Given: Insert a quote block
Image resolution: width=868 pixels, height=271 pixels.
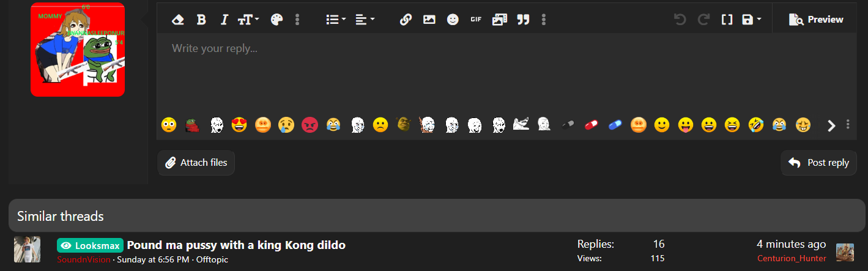Looking at the screenshot, I should [523, 20].
